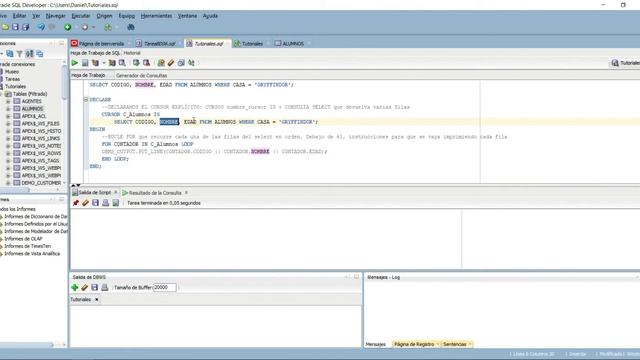The width and height of the screenshot is (640, 360).
Task: Enable DBMS Output with the green plus icon
Action: click(x=75, y=287)
